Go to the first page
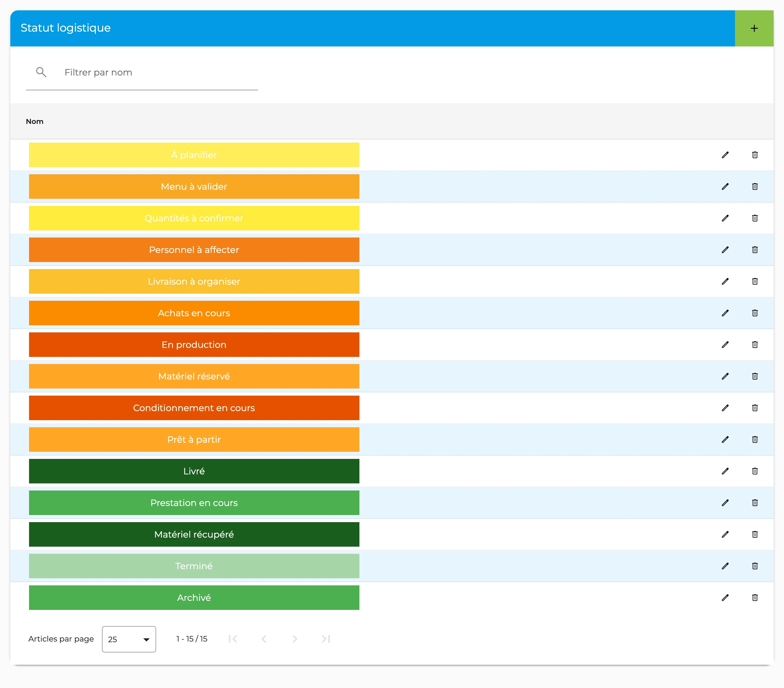Viewport: 784px width, 688px height. pos(233,639)
